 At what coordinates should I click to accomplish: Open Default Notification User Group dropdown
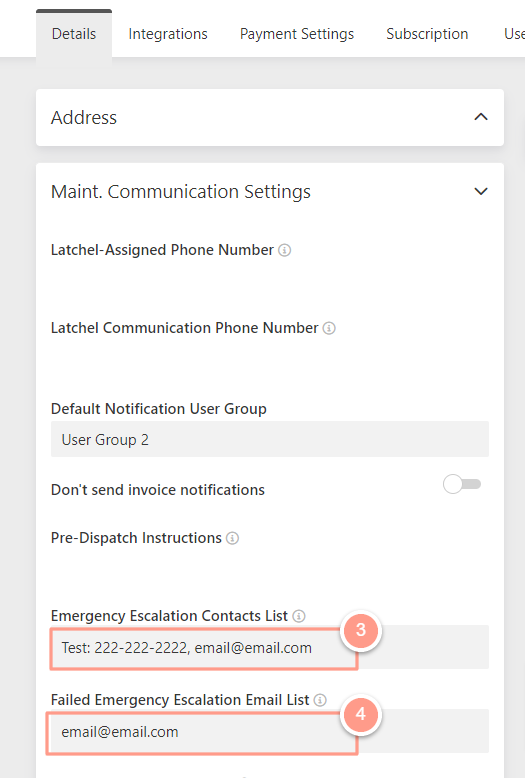pos(270,439)
